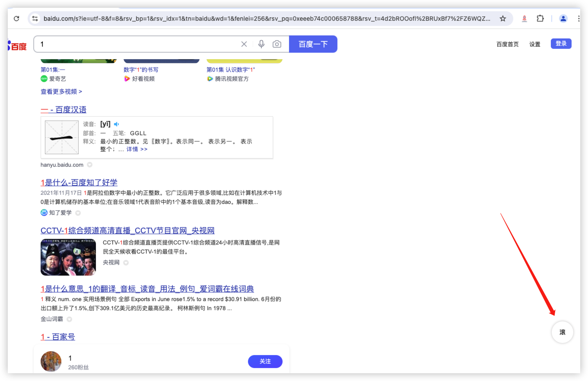The image size is (588, 381).
Task: Start voice search with microphone icon
Action: click(261, 44)
